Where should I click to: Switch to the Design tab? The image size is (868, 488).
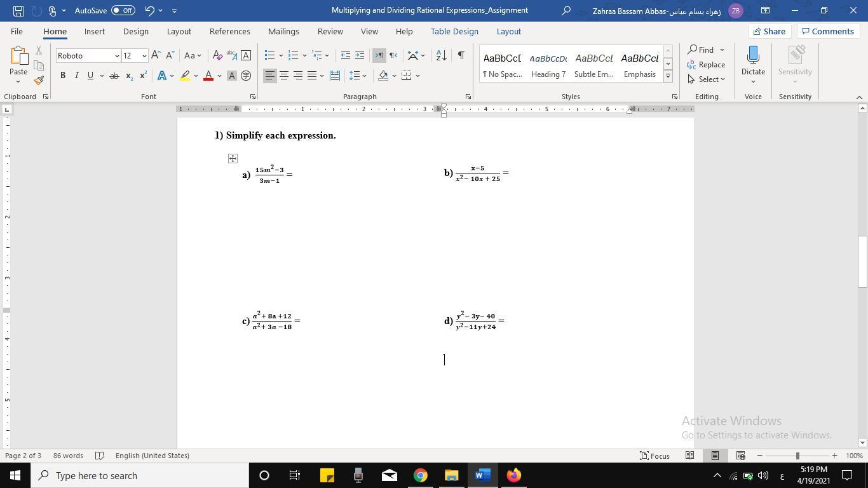(x=136, y=31)
